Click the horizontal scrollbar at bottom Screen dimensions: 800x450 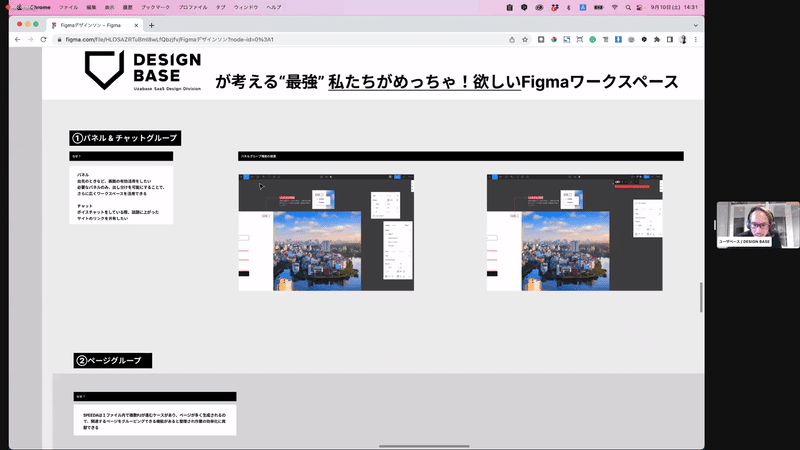pyautogui.click(x=424, y=446)
